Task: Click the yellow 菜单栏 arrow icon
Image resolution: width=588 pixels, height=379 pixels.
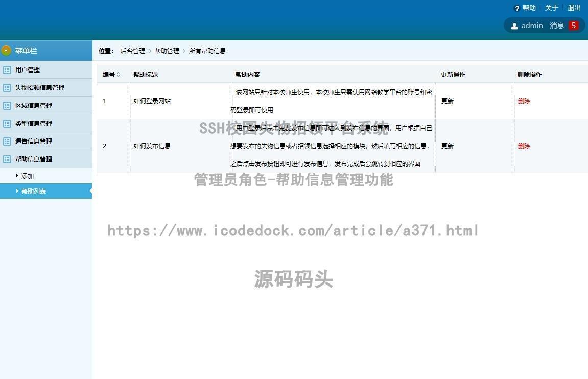Action: 6,51
